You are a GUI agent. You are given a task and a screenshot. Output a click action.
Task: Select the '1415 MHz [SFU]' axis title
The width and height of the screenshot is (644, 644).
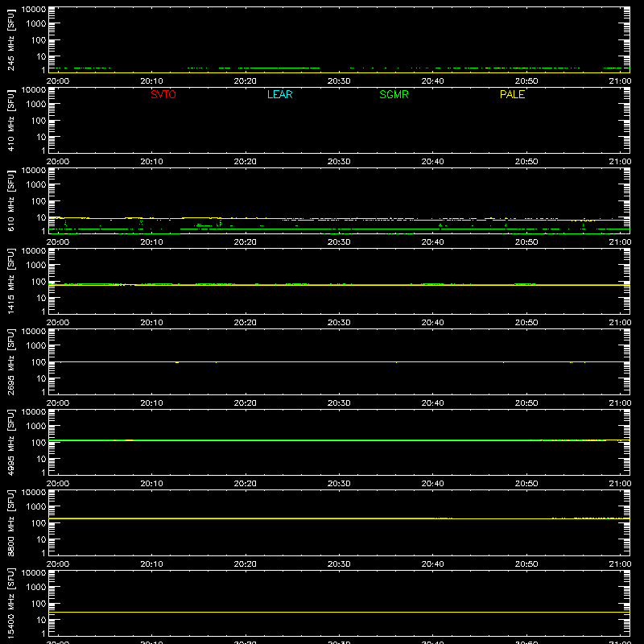click(x=10, y=281)
